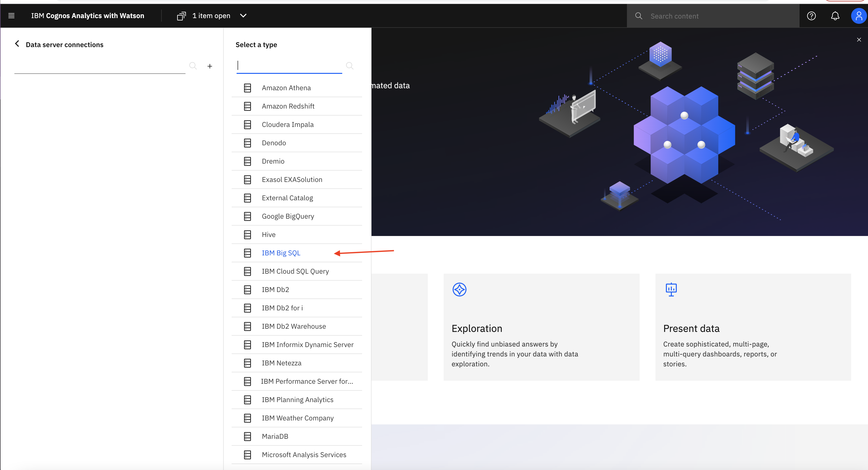The height and width of the screenshot is (470, 868).
Task: Choose IBM Db2 Warehouse
Action: (297, 326)
